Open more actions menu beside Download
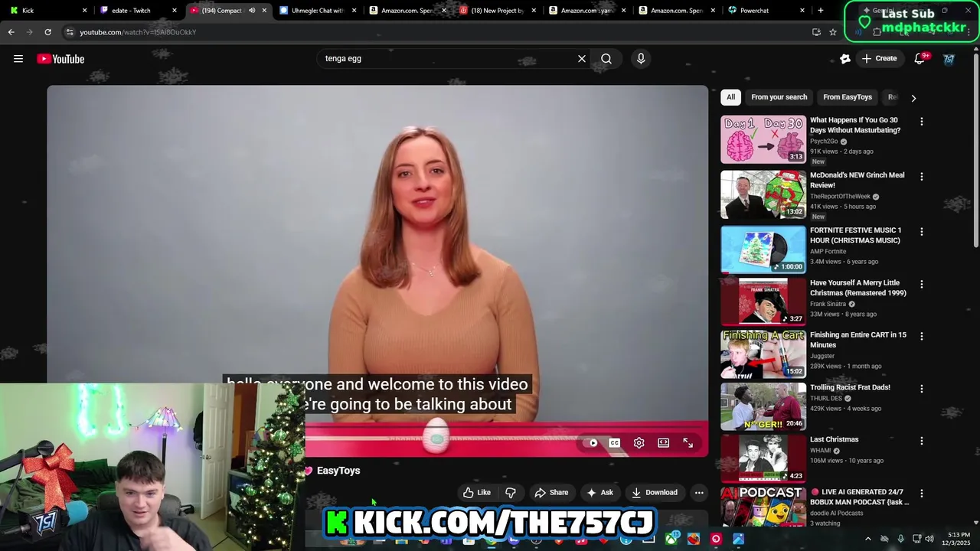 (699, 493)
